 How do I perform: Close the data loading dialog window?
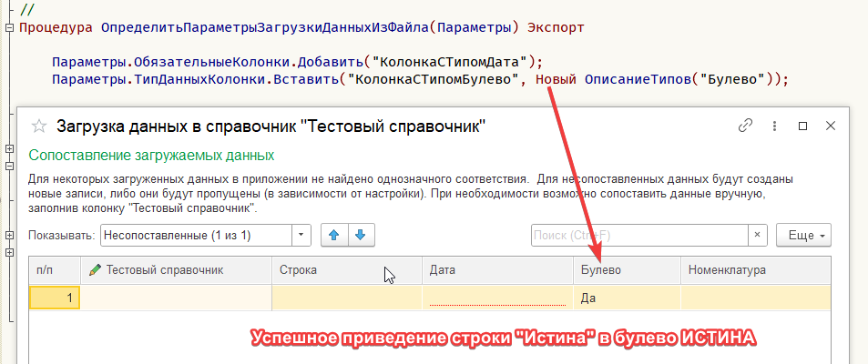pos(830,126)
